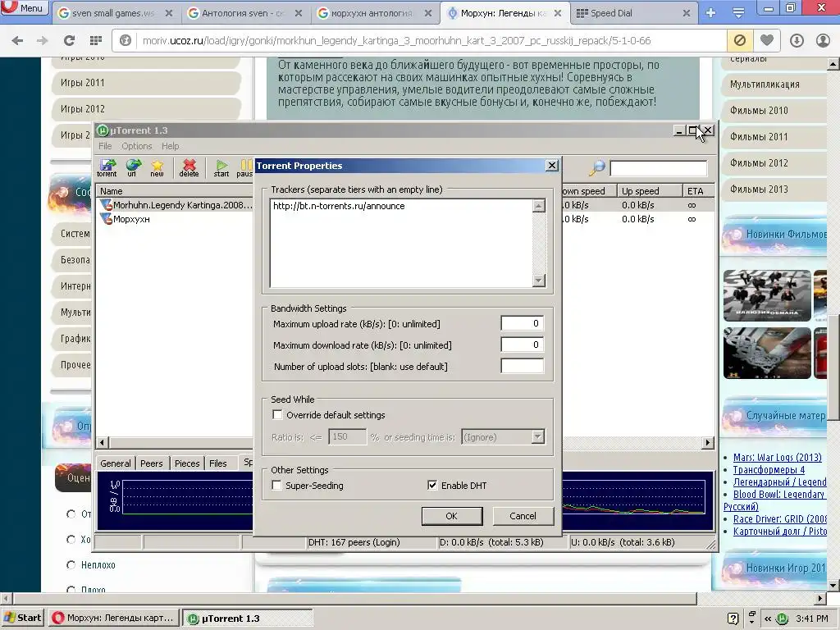Click the Name column header
The width and height of the screenshot is (840, 630).
175,191
